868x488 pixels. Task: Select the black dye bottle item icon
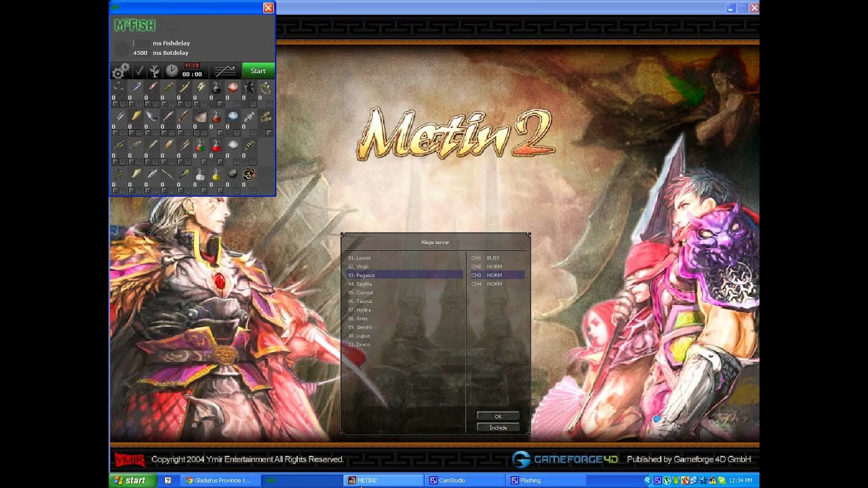(x=217, y=87)
